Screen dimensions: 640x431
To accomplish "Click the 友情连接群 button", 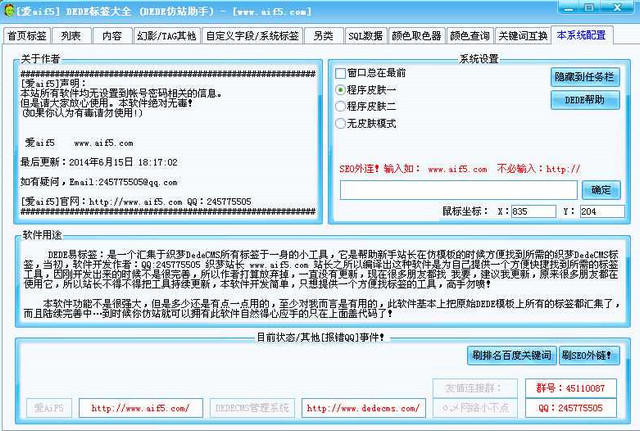I will coord(475,388).
